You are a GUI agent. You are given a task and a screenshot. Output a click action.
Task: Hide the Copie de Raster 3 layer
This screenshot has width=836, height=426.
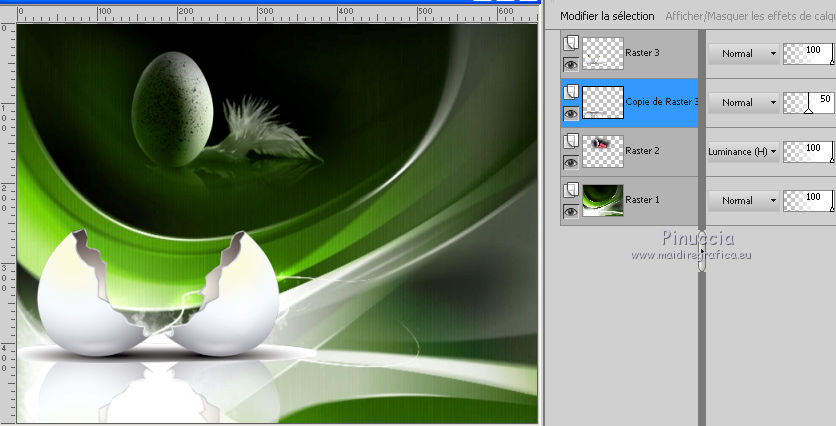click(x=571, y=114)
